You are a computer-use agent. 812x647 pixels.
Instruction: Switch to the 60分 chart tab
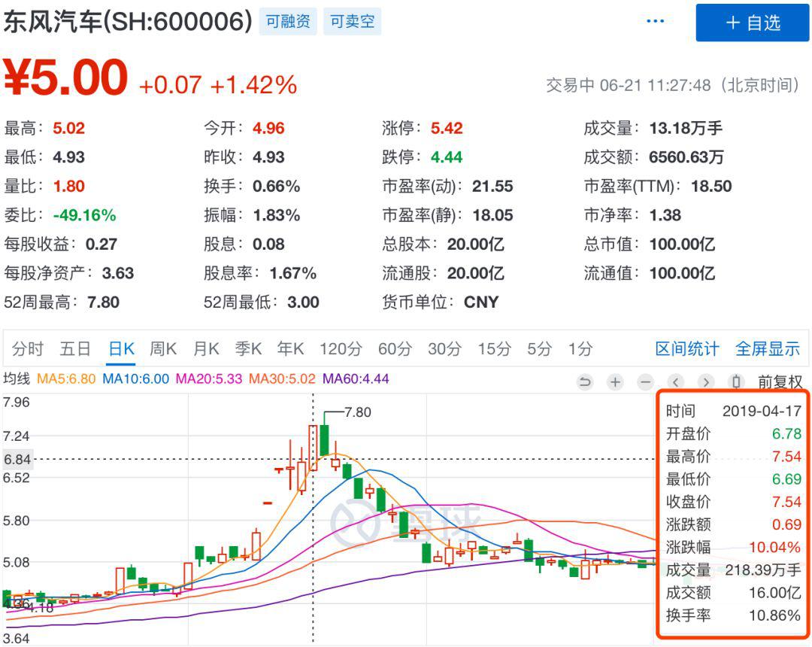(395, 348)
